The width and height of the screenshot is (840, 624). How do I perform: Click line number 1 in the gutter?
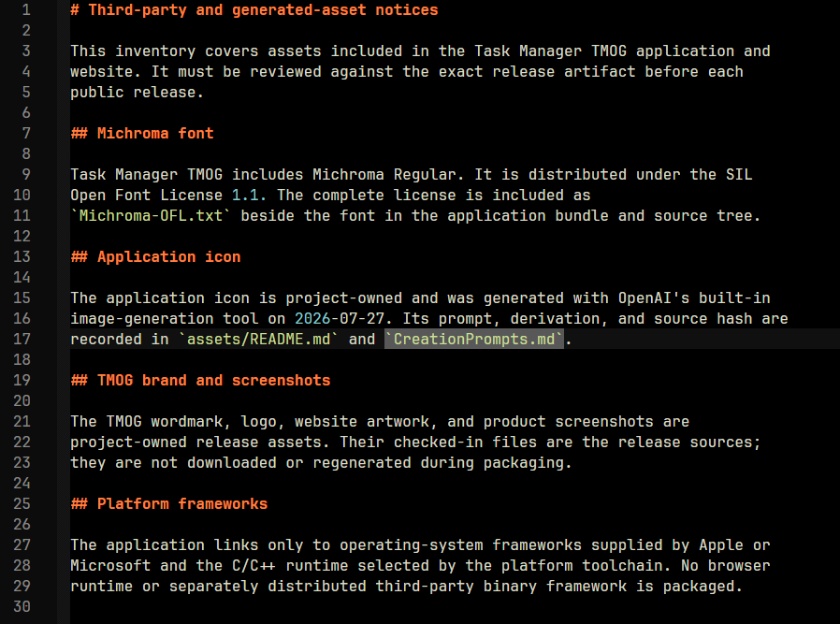pyautogui.click(x=25, y=10)
